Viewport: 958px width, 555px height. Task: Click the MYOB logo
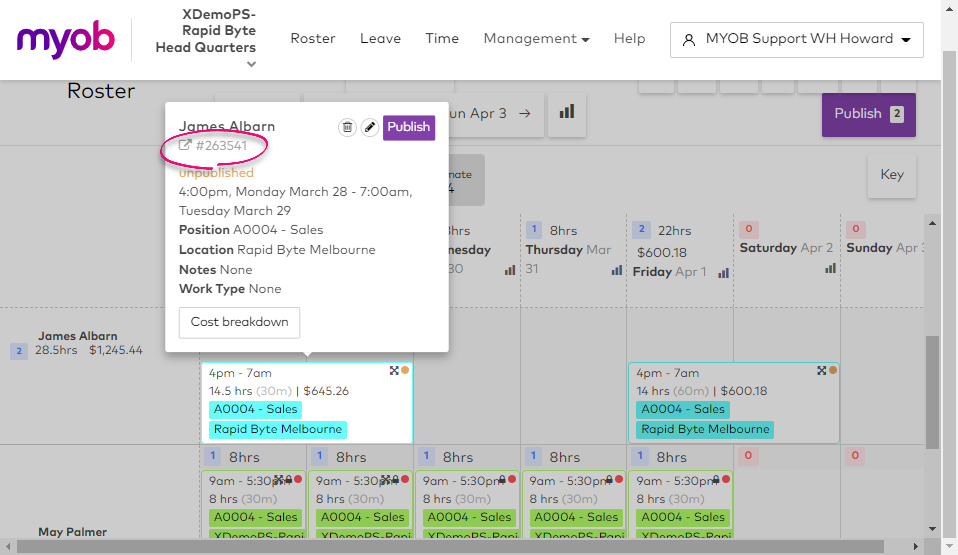[x=66, y=39]
